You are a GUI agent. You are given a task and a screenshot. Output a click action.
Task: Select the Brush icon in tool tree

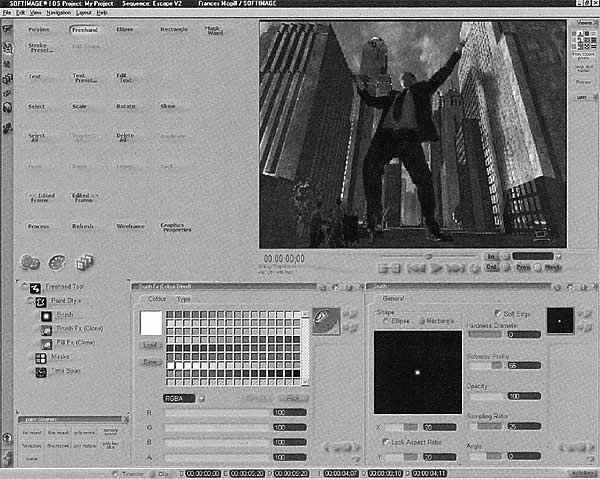tap(46, 314)
